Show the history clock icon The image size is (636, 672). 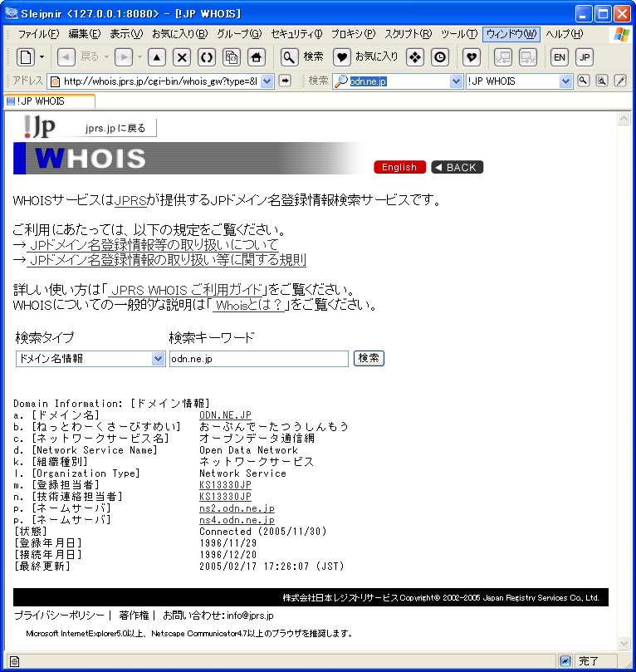440,57
